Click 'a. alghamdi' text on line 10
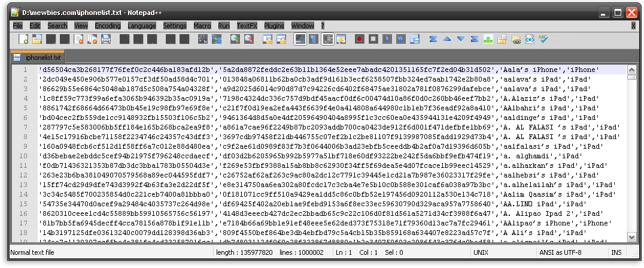The height and width of the screenshot is (268, 644). pos(526,156)
